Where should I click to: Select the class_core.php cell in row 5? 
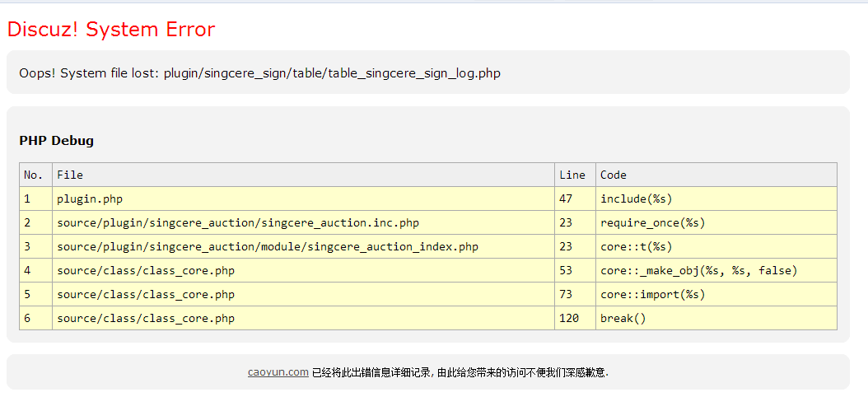pos(303,294)
